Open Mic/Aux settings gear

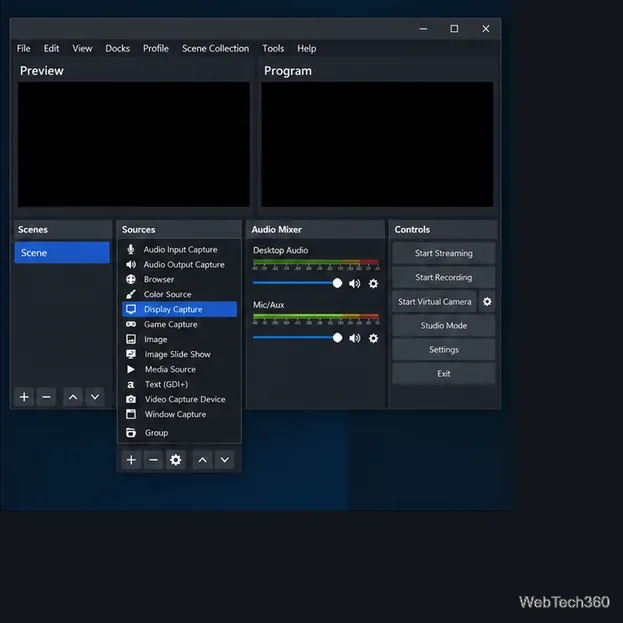coord(373,338)
